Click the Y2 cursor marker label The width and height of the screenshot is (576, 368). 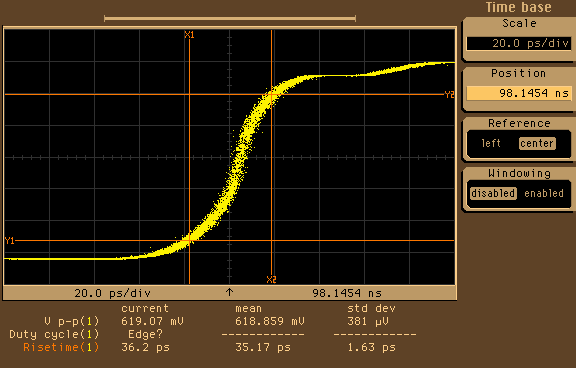click(x=449, y=95)
